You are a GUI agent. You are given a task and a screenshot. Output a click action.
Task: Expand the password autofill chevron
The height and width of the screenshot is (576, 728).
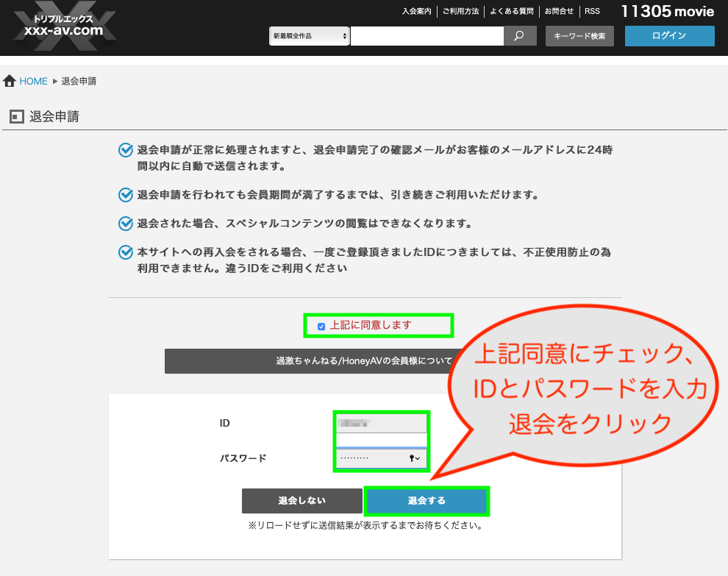pyautogui.click(x=419, y=458)
